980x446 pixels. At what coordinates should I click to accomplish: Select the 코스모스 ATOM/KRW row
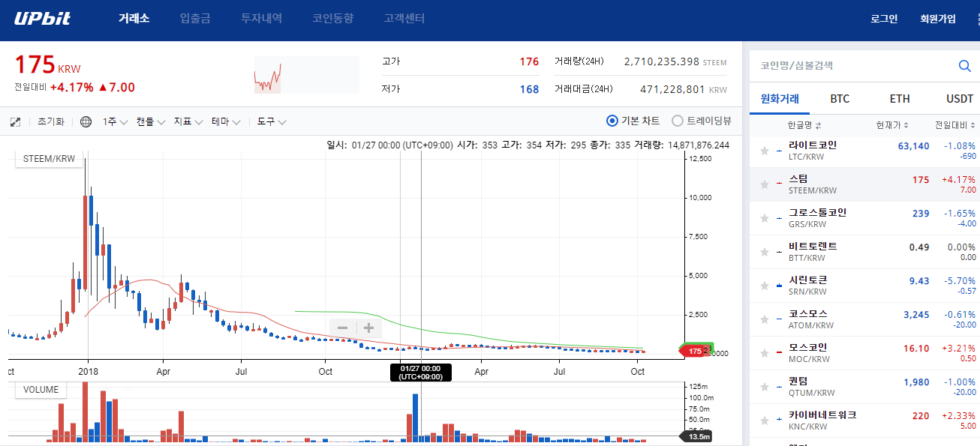(864, 319)
